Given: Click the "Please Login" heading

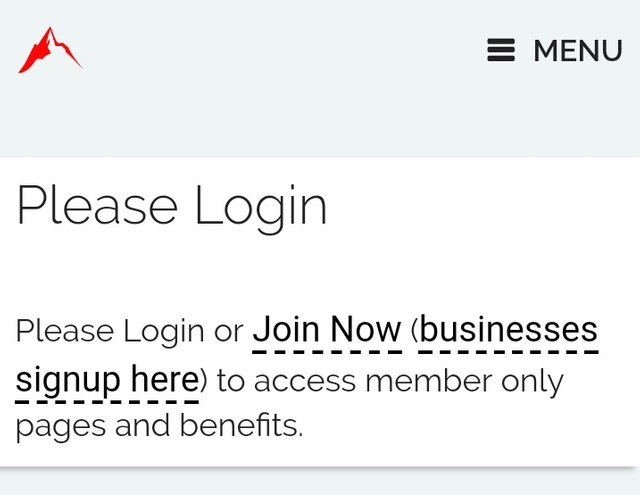Looking at the screenshot, I should 172,206.
